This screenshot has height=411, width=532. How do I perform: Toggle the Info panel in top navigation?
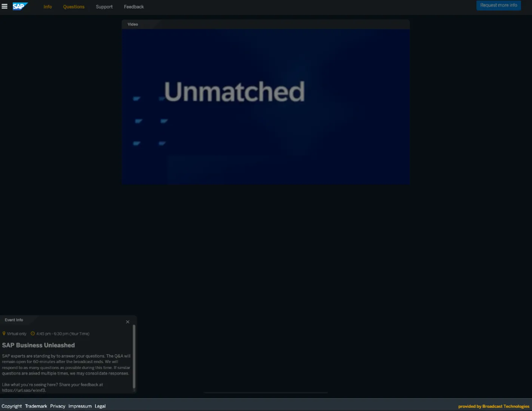pos(47,7)
